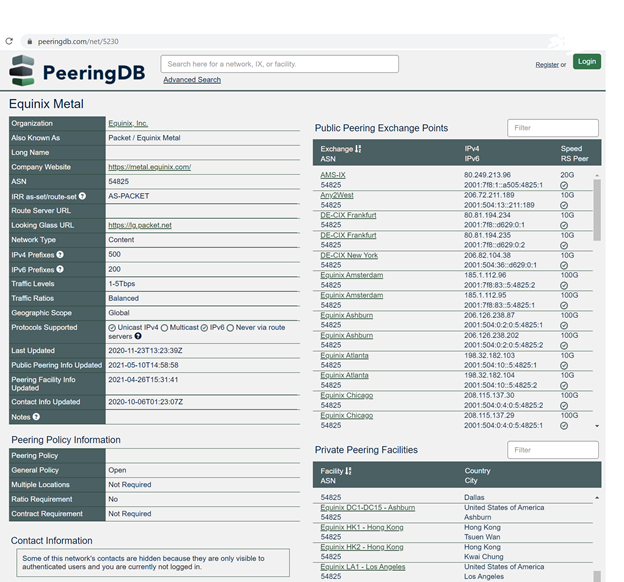Click the IPv4 column header
The image size is (624, 582).
pos(472,148)
